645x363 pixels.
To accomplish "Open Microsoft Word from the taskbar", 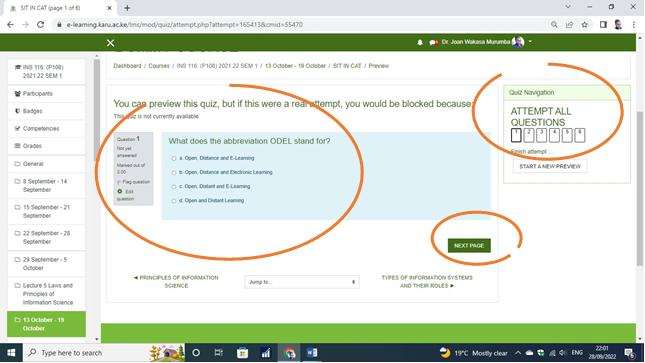I will point(312,353).
